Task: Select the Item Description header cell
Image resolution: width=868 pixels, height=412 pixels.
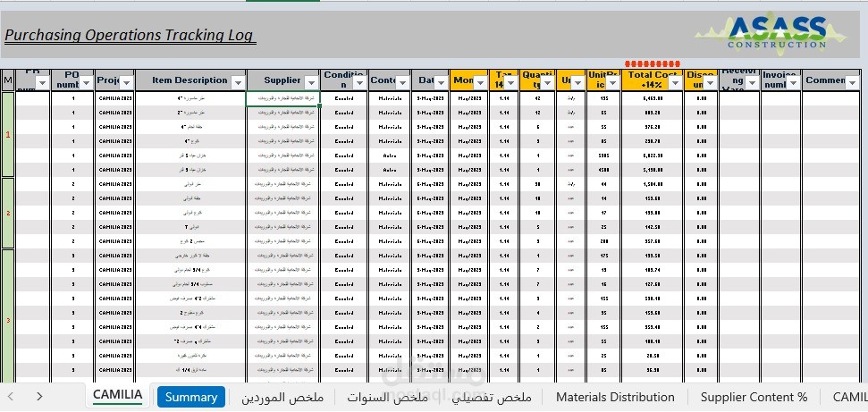Action: point(190,80)
